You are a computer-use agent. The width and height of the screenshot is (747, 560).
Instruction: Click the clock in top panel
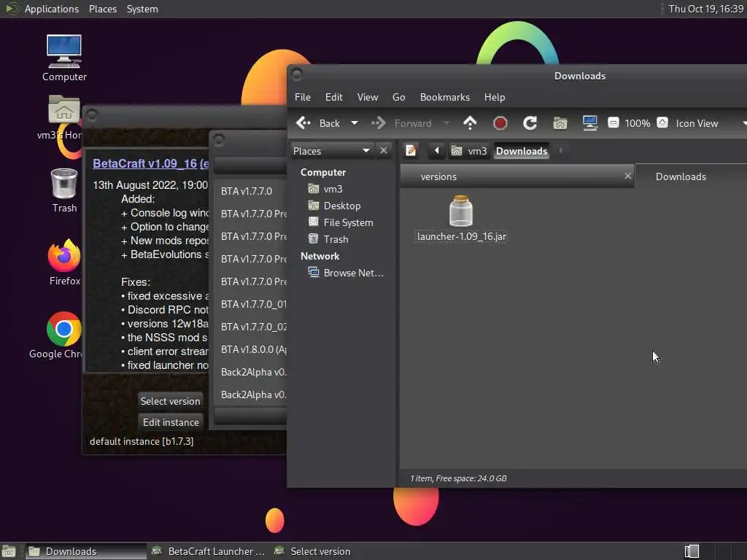click(x=706, y=9)
